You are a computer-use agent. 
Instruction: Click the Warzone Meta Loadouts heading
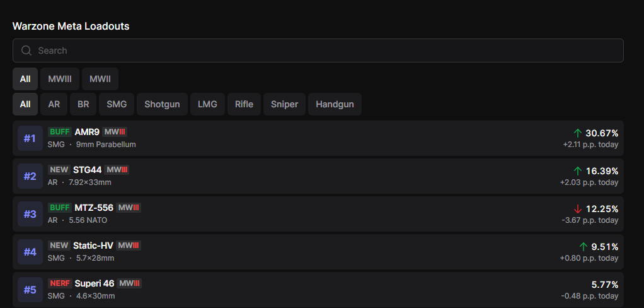71,27
